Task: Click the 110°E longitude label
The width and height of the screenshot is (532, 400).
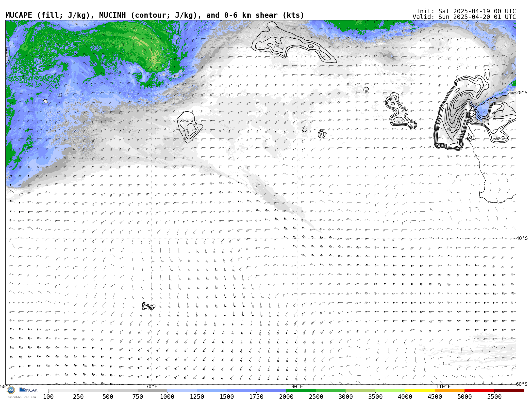Action: point(443,387)
